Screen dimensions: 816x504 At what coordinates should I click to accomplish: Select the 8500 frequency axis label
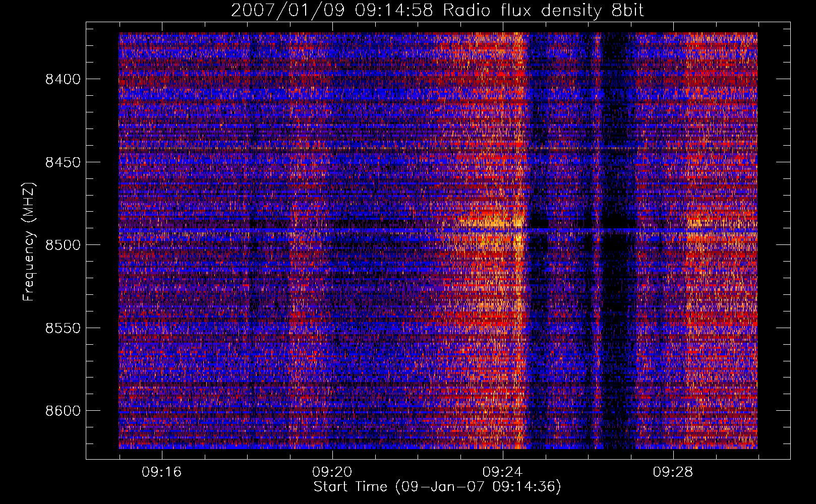[x=63, y=245]
